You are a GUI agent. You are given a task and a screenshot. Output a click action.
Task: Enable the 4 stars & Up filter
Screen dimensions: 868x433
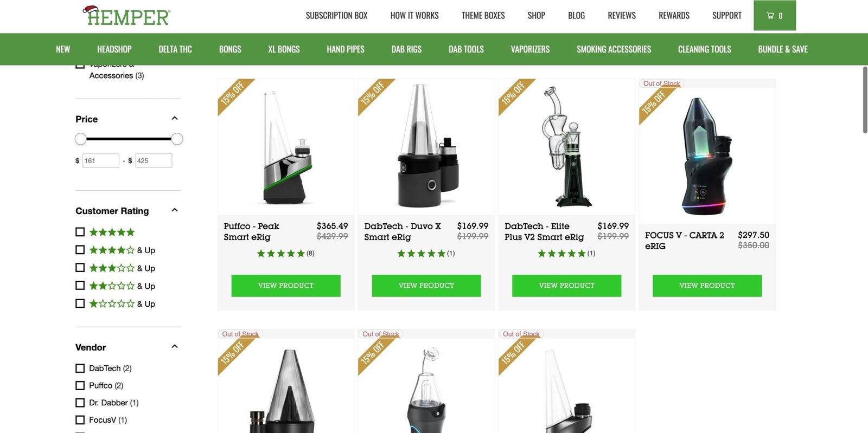[80, 250]
